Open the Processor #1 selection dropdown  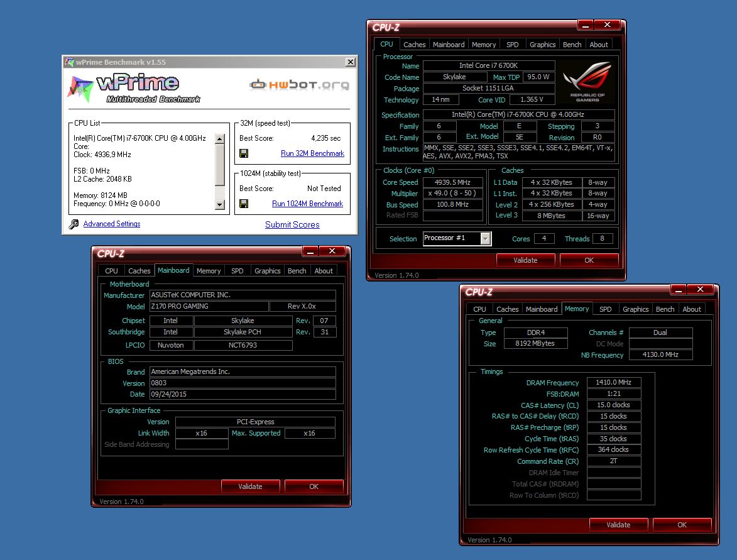tap(486, 238)
